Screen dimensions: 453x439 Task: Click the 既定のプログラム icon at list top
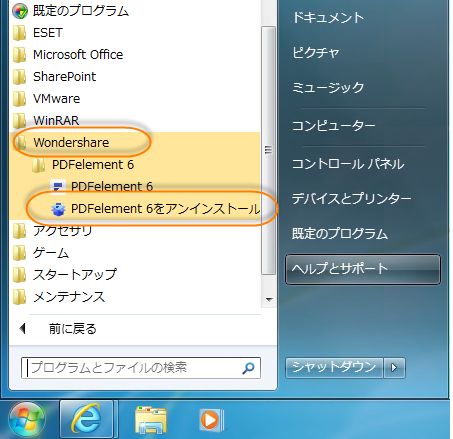coord(20,11)
